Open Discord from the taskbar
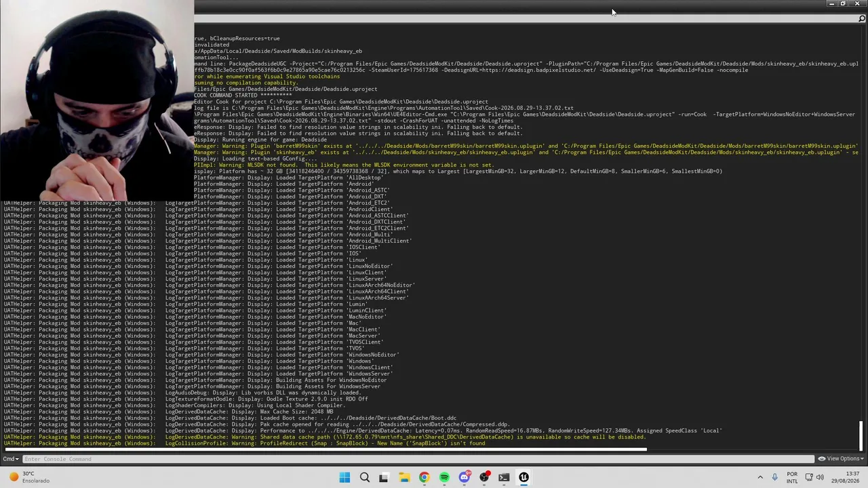868x488 pixels. click(464, 477)
